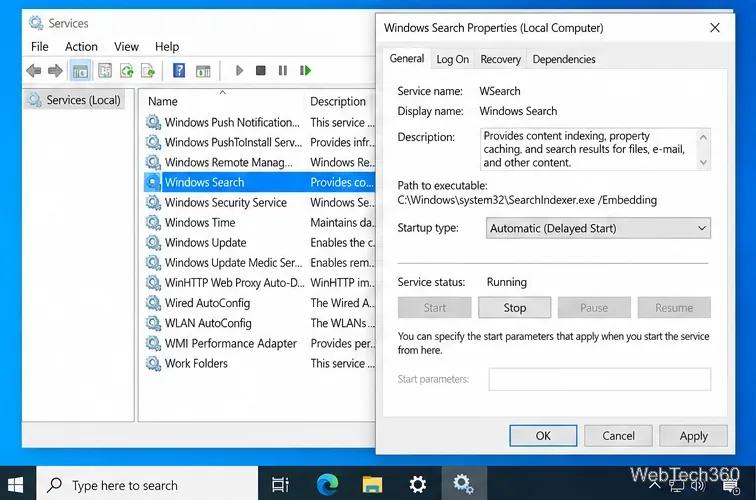The image size is (756, 500).
Task: Select the Windows Search service row
Action: [259, 182]
